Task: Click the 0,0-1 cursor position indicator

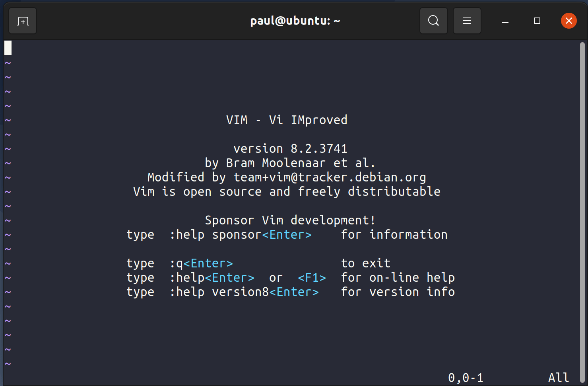Action: coord(466,377)
